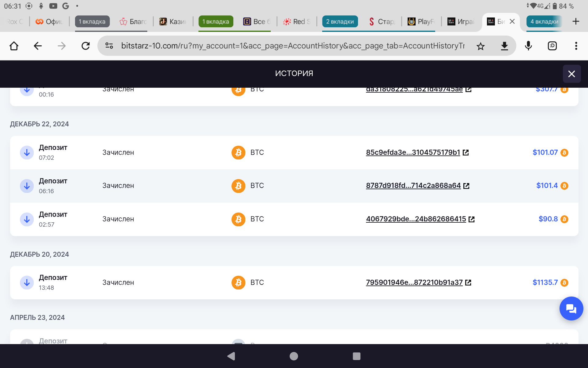Go to browser home page
This screenshot has height=368, width=588.
click(x=14, y=46)
